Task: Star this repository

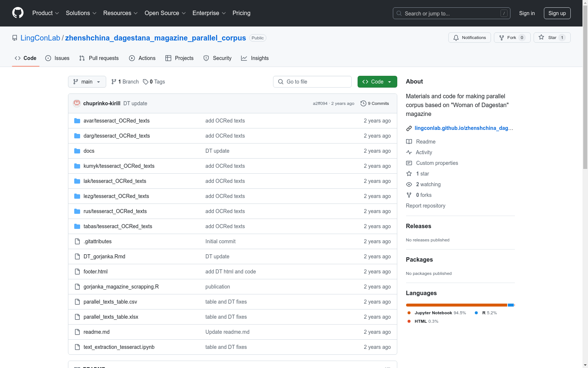Action: click(x=552, y=38)
